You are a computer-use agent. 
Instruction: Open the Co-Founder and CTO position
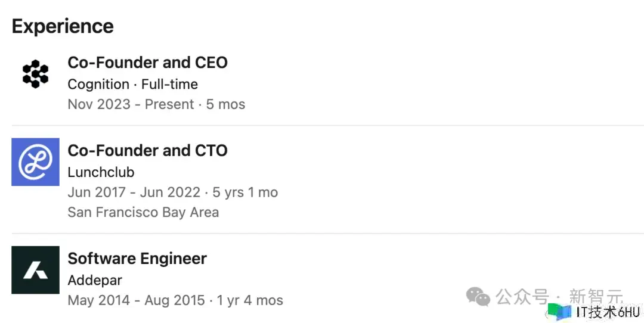(147, 151)
